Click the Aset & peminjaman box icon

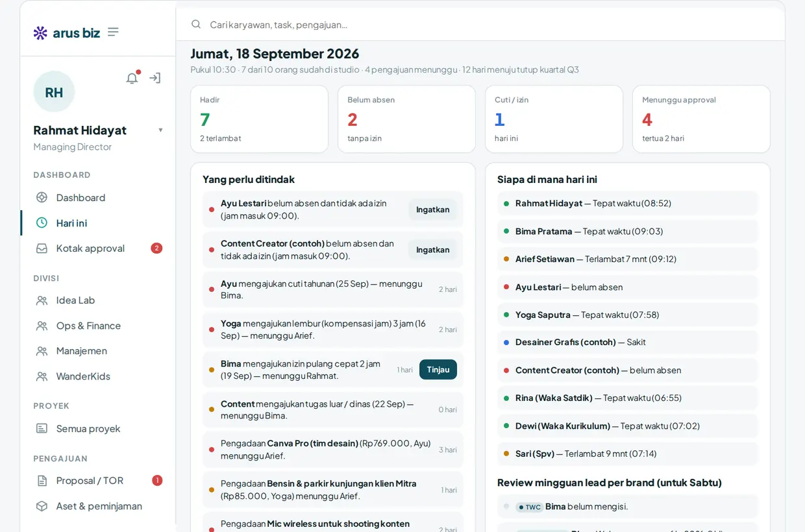coord(42,506)
